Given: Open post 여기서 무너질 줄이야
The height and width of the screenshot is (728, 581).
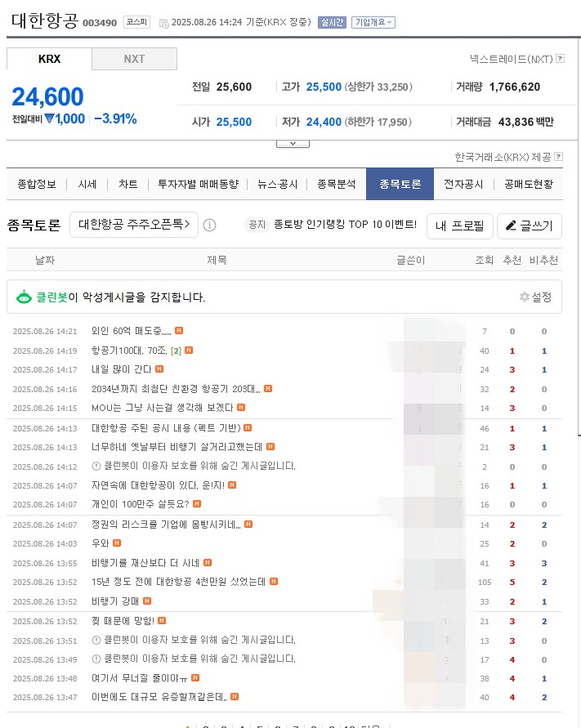Looking at the screenshot, I should 140,678.
